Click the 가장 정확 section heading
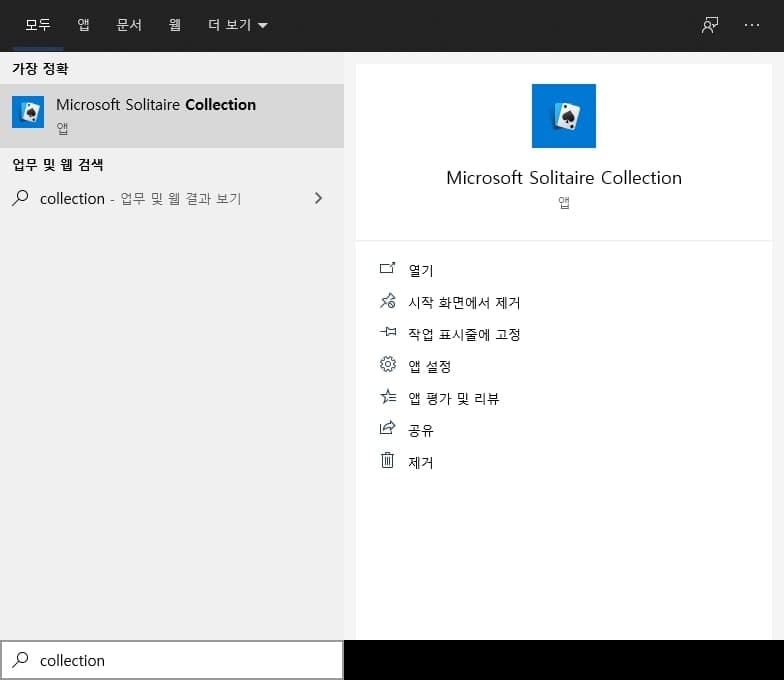 tap(40, 68)
